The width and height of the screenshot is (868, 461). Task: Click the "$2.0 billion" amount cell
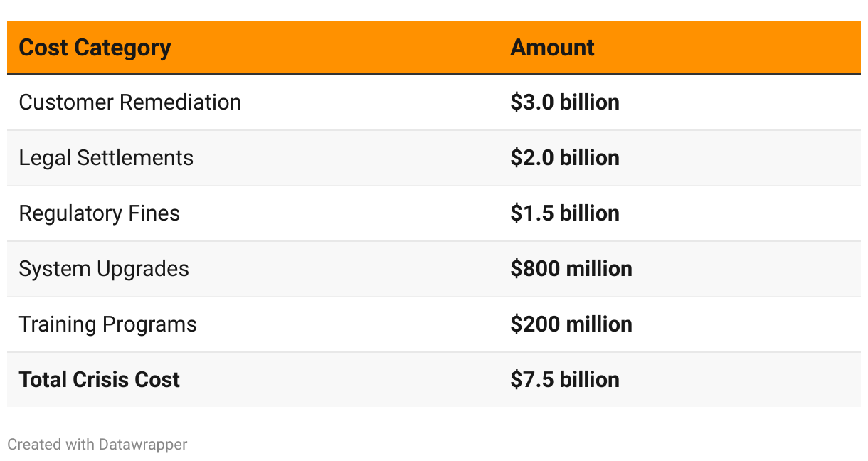[565, 158]
